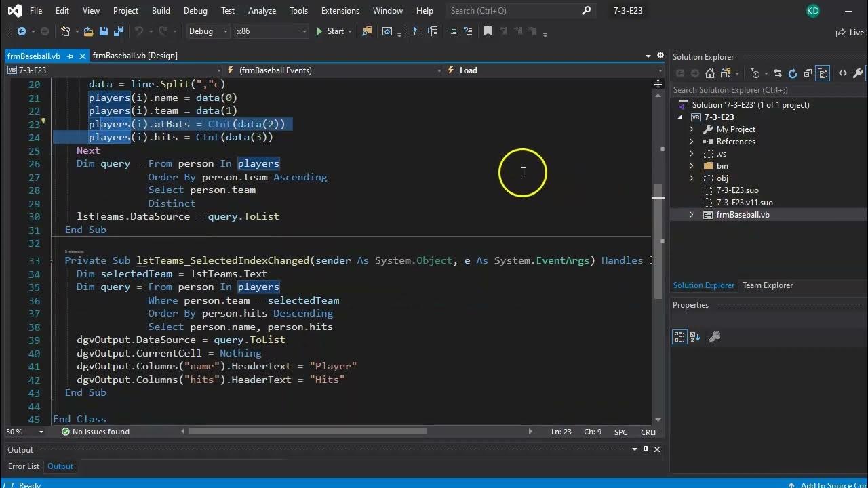Click the Save All icon
Image resolution: width=868 pixels, height=488 pixels.
tap(118, 31)
